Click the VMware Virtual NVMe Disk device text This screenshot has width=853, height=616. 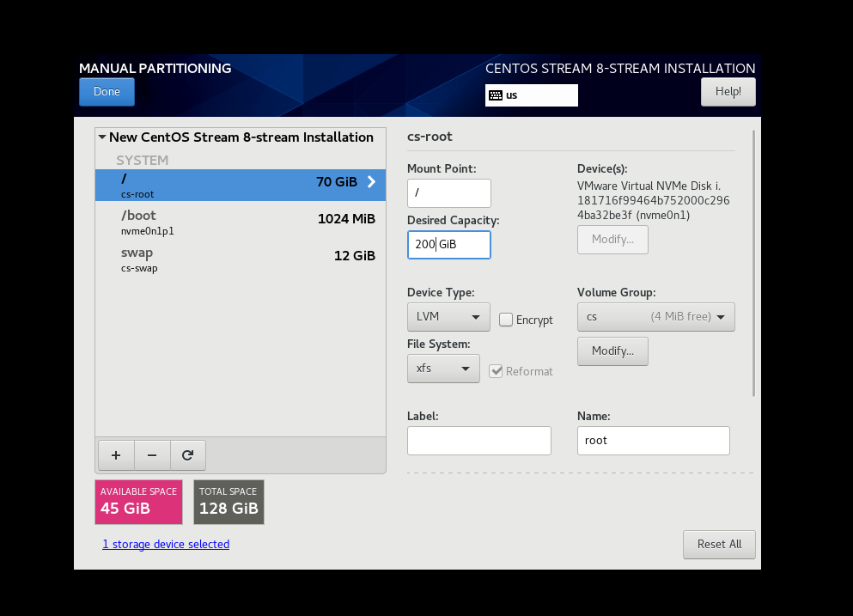tap(654, 200)
